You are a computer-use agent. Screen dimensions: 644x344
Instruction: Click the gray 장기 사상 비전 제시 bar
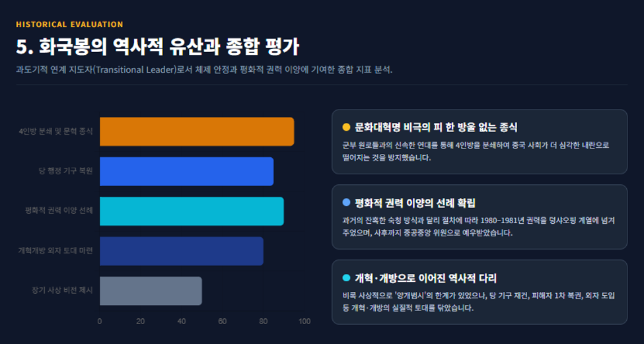coord(151,291)
